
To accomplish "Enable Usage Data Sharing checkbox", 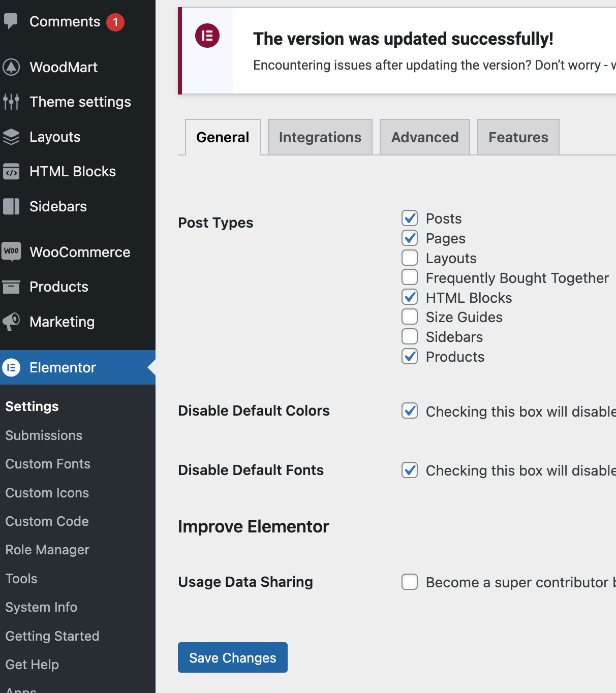I will pos(410,582).
